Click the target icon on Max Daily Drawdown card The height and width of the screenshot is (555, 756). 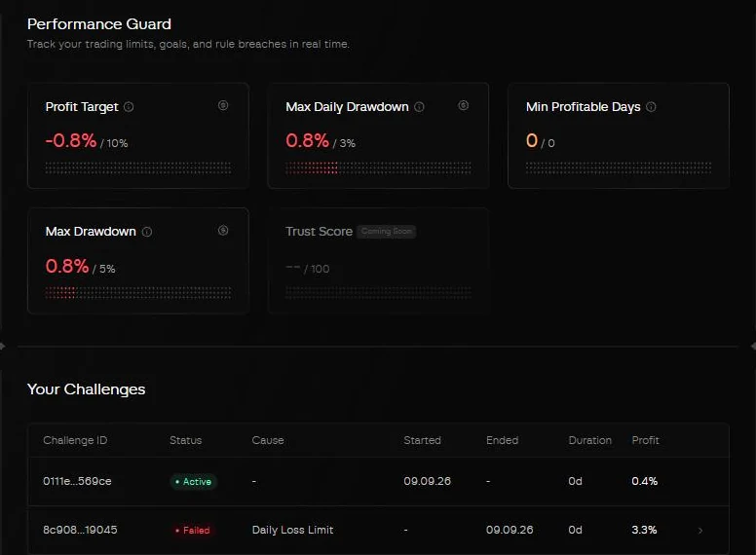point(464,105)
